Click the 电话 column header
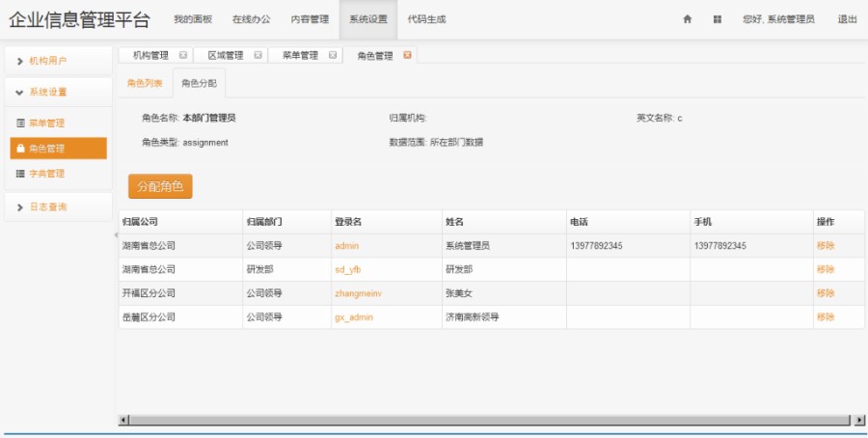Image resolution: width=868 pixels, height=438 pixels. coord(628,222)
